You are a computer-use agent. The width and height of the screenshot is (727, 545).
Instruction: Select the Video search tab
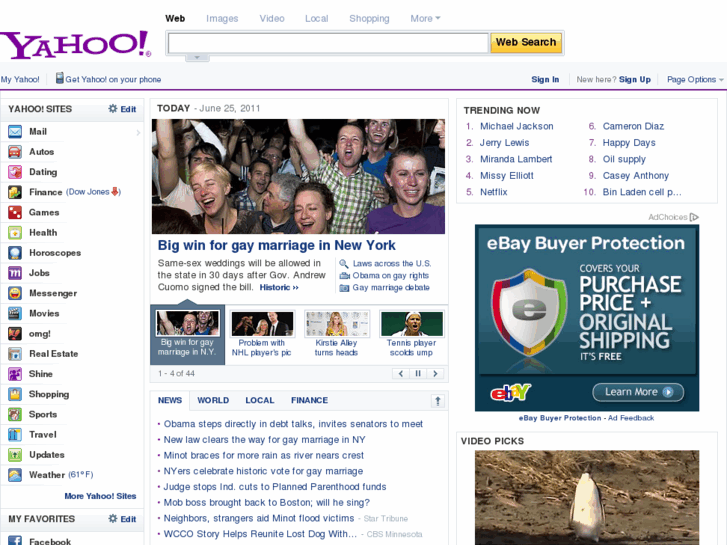point(272,19)
